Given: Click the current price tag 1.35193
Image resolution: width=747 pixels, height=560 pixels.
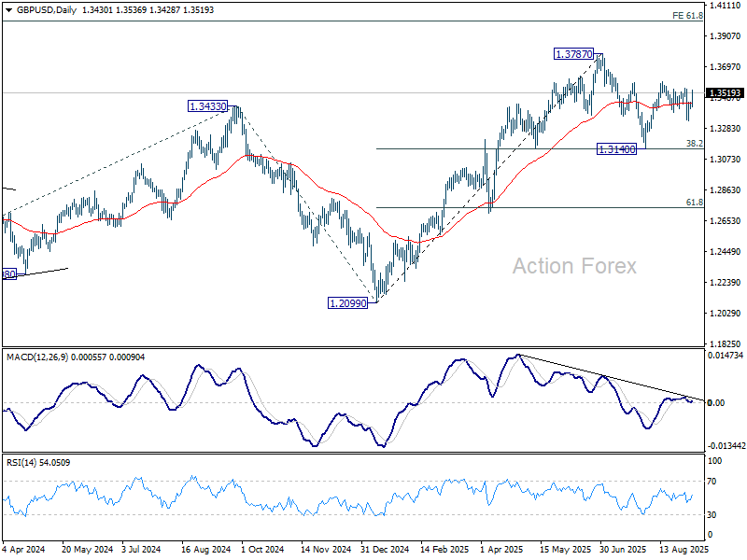Looking at the screenshot, I should point(726,93).
